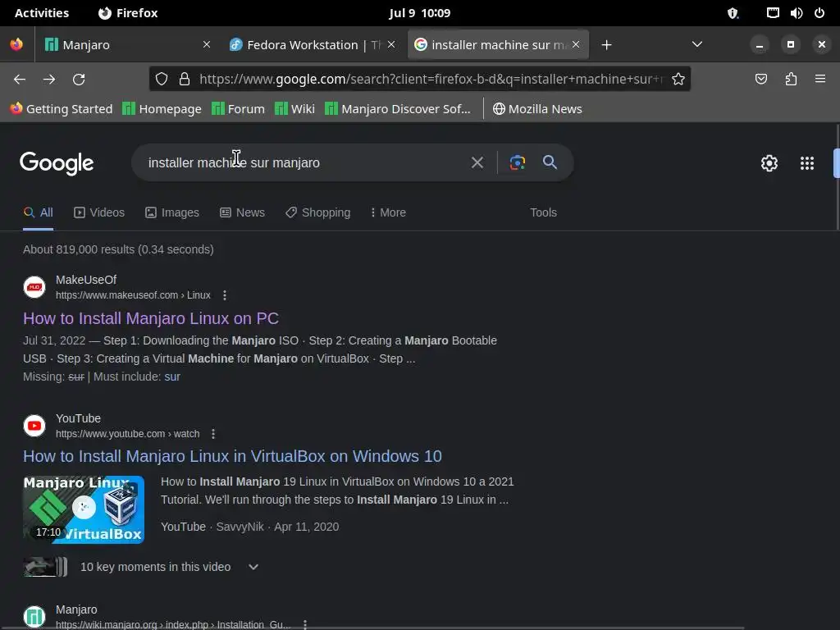The width and height of the screenshot is (840, 630).
Task: Switch to the Images results tab
Action: pyautogui.click(x=172, y=212)
